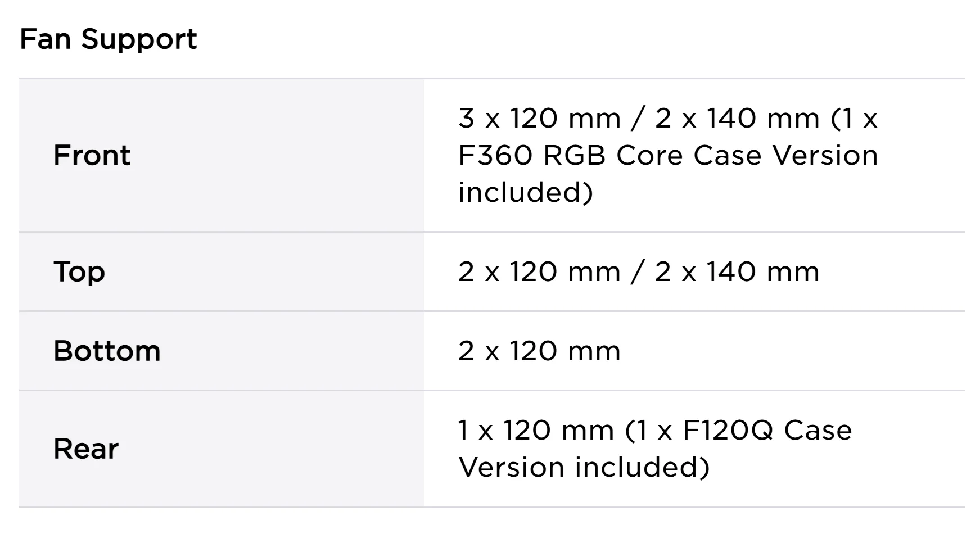
Task: Click "2 x 140 mm" in Front row
Action: click(x=737, y=118)
